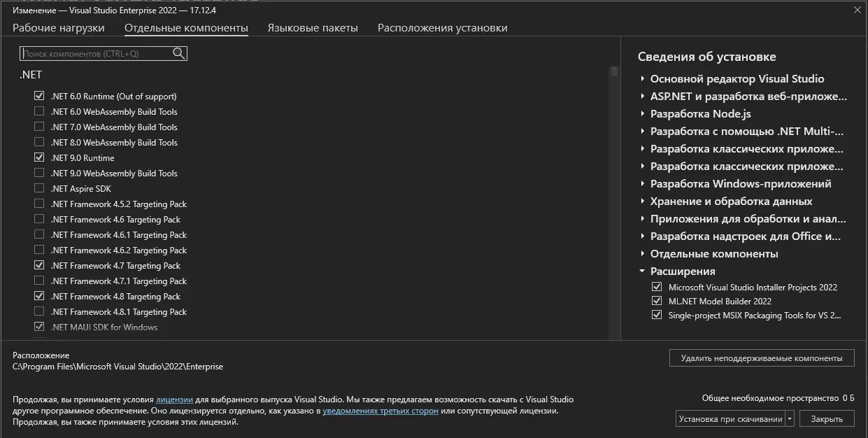868x438 pixels.
Task: Click the component list scrollbar thumb
Action: (614, 71)
